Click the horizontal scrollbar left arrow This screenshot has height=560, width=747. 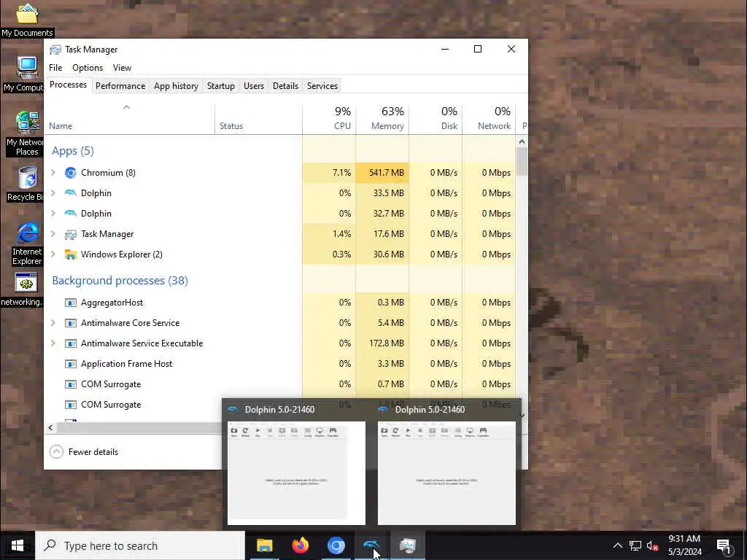click(50, 427)
